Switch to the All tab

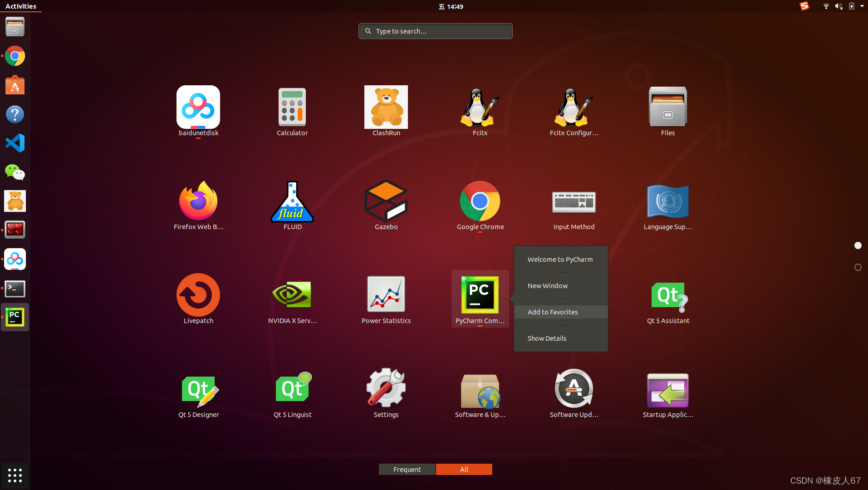[x=464, y=469]
